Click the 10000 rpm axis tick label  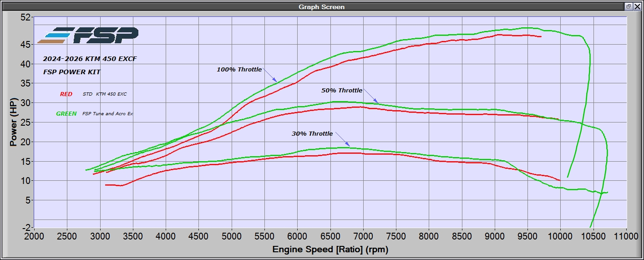[x=561, y=237]
